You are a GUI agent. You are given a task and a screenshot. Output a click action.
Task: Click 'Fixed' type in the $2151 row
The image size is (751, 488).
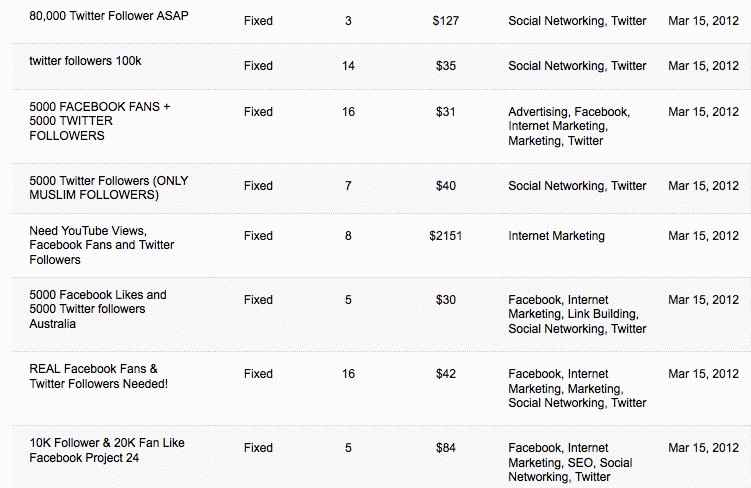tap(258, 236)
